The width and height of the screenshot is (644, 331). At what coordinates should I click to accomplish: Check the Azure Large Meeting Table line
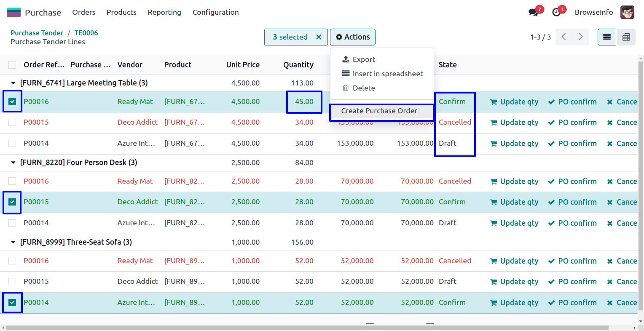tap(12, 143)
